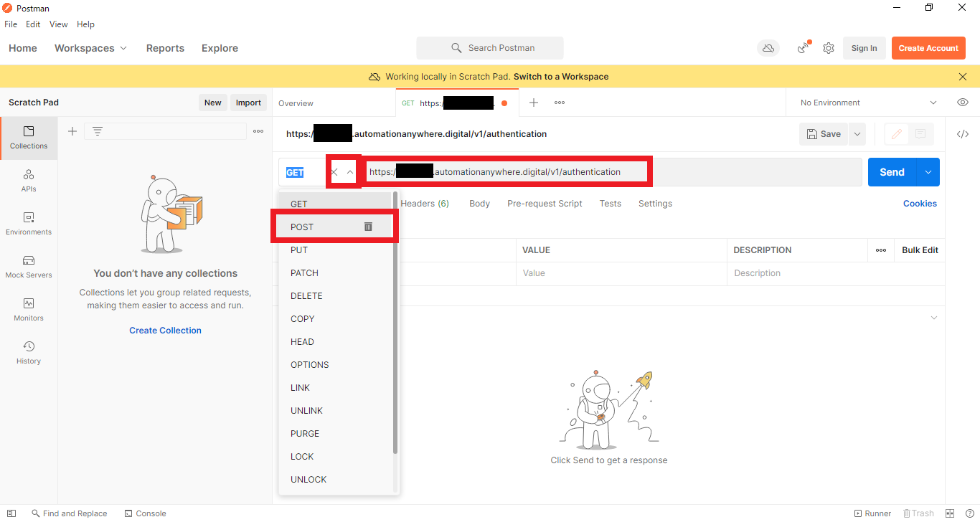
Task: Click the Search Postman field
Action: coord(490,48)
